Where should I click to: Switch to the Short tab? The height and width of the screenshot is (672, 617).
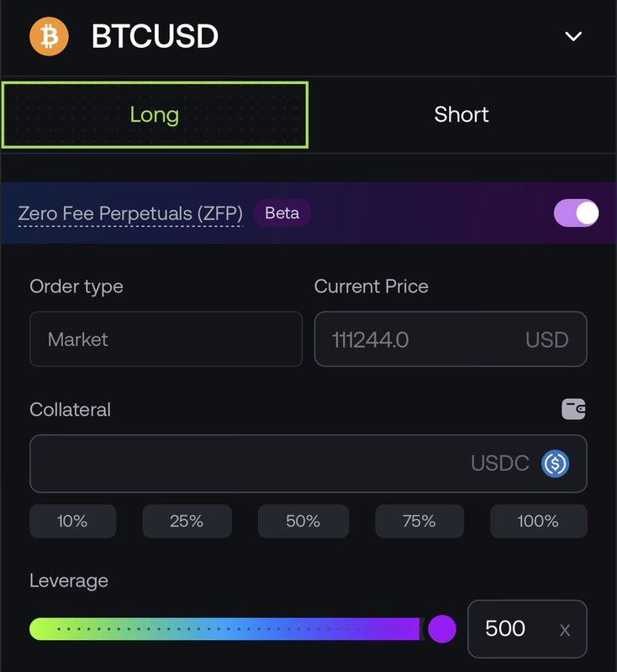[461, 115]
